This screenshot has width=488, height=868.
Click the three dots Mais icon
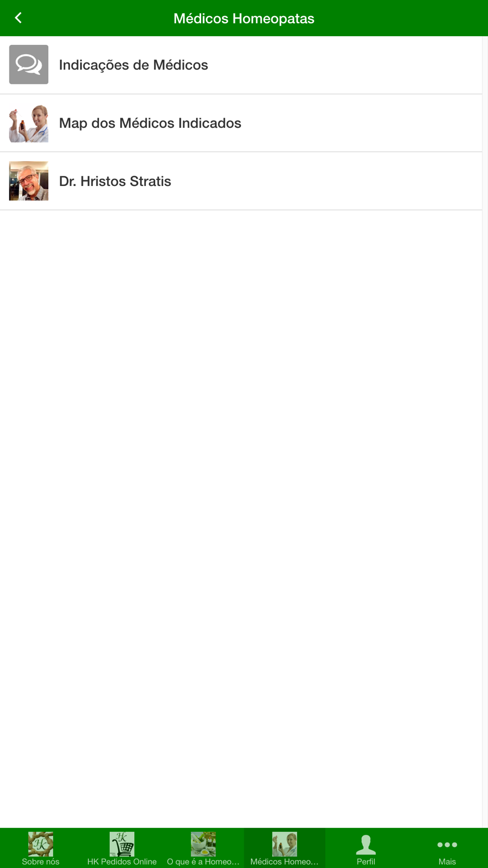(447, 845)
